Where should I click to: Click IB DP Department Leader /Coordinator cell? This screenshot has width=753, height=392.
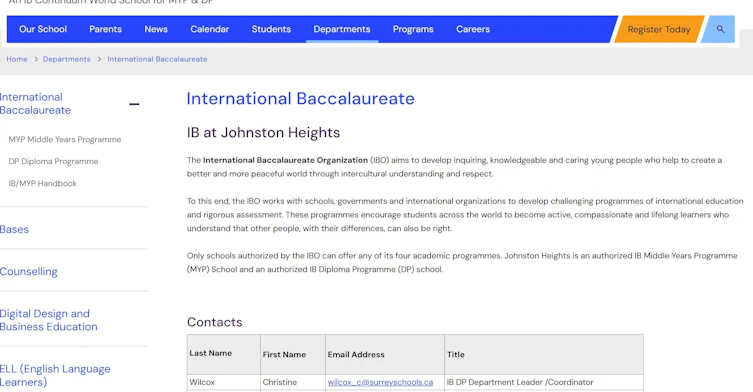(x=544, y=382)
